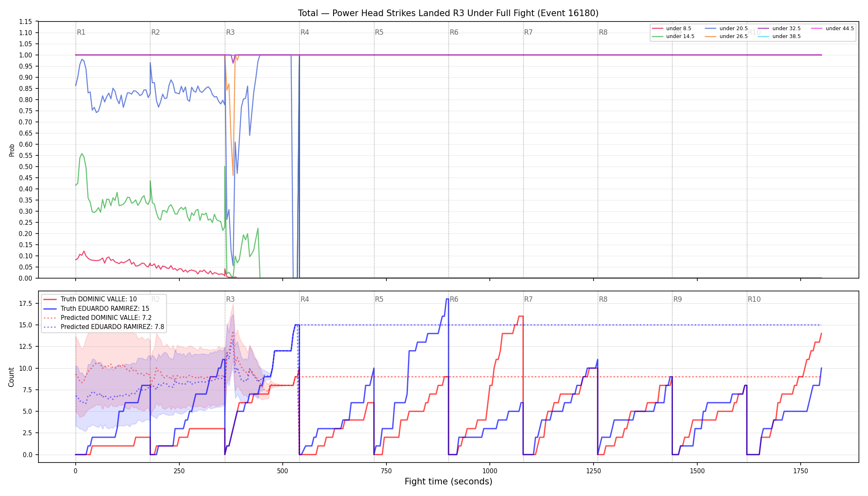Screen dimensions: 868x496
Task: Click the green line sample beside 'under 14.5'
Action: point(658,36)
